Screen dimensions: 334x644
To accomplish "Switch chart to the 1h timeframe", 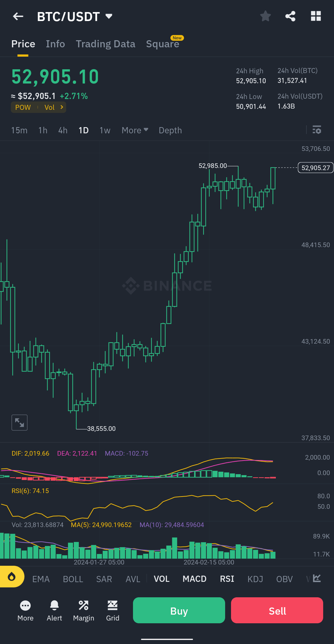I will (x=43, y=130).
